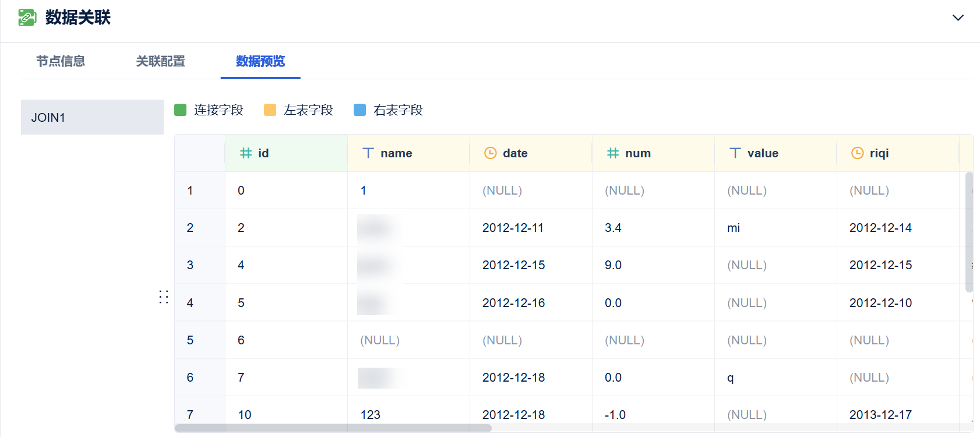Select the 数据预览 tab
Viewport: 980px width, 437px height.
point(260,61)
